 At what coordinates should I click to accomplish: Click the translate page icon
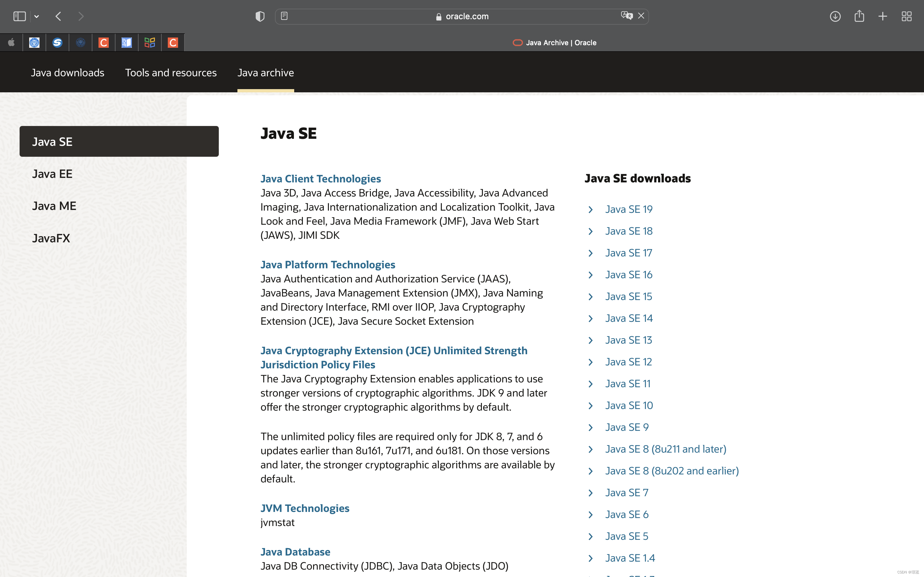[626, 16]
